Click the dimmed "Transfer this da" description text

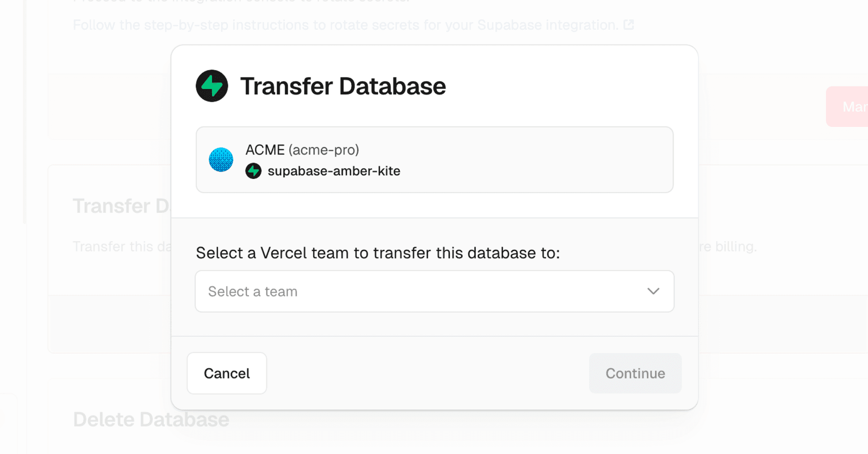point(122,247)
